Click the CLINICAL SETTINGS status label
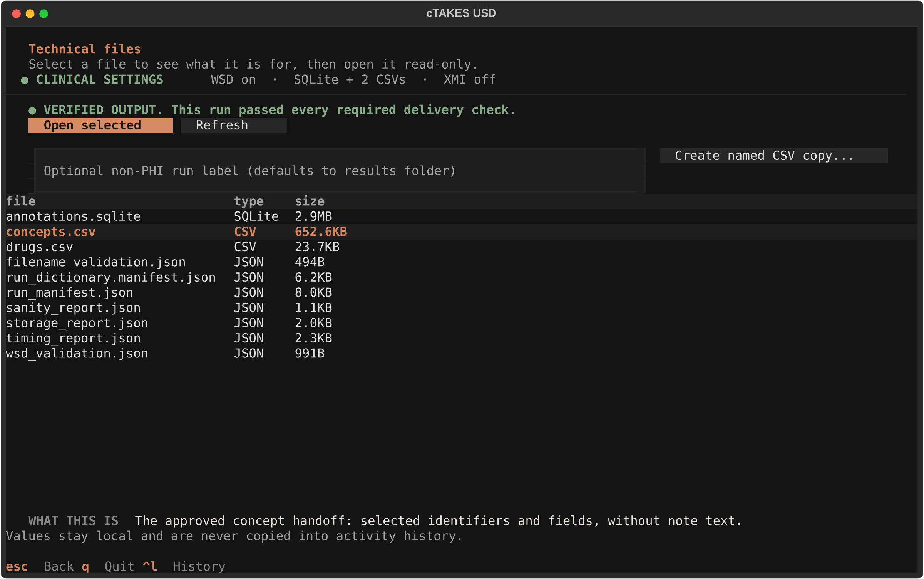The height and width of the screenshot is (579, 924). click(100, 80)
